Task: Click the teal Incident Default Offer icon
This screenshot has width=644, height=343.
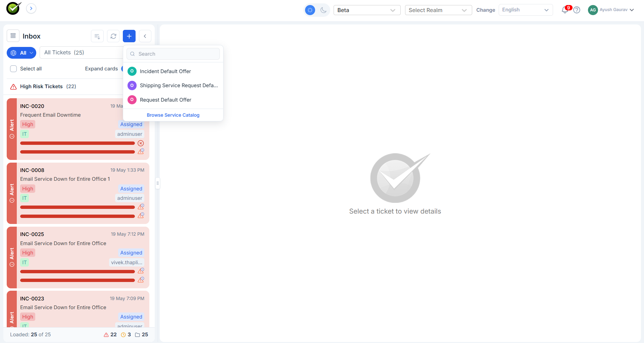Action: (x=132, y=71)
